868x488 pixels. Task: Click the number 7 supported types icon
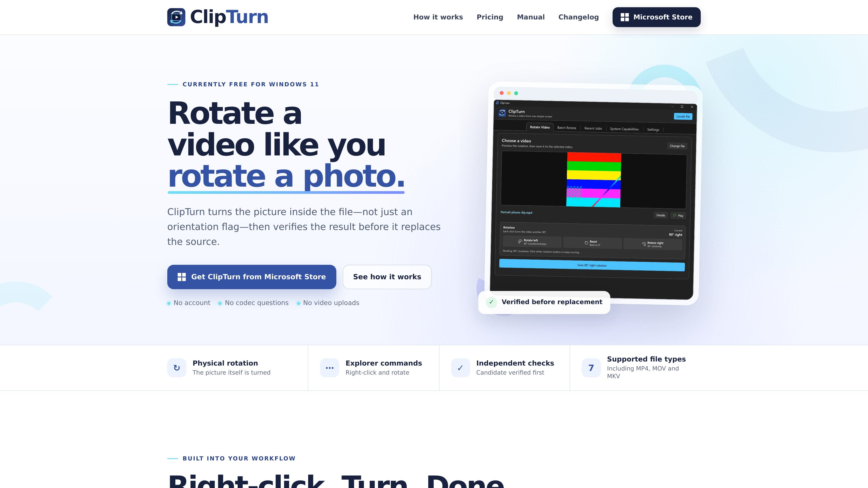(x=591, y=368)
